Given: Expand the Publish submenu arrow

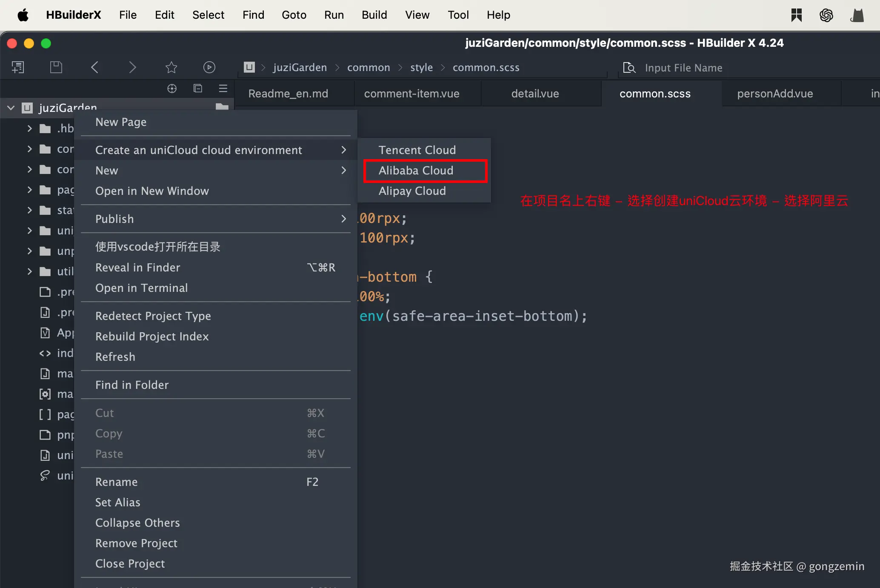Looking at the screenshot, I should (x=343, y=219).
